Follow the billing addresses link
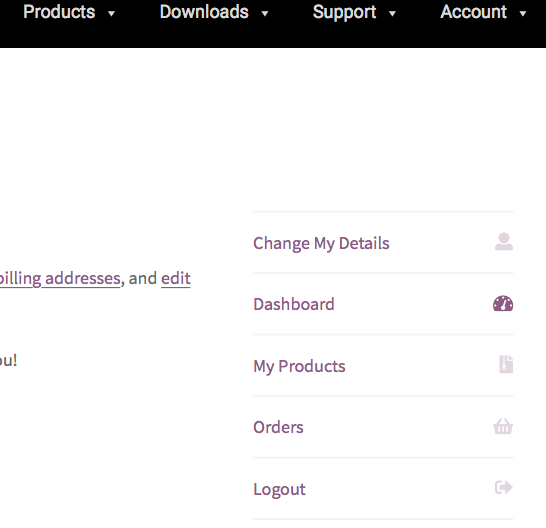The height and width of the screenshot is (528, 546). point(60,279)
